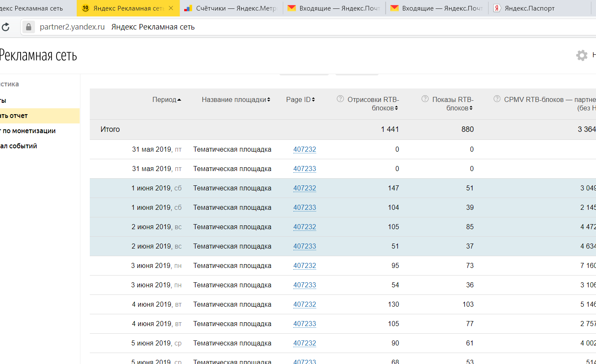Select the value 147 in Отрисовки column

click(393, 188)
